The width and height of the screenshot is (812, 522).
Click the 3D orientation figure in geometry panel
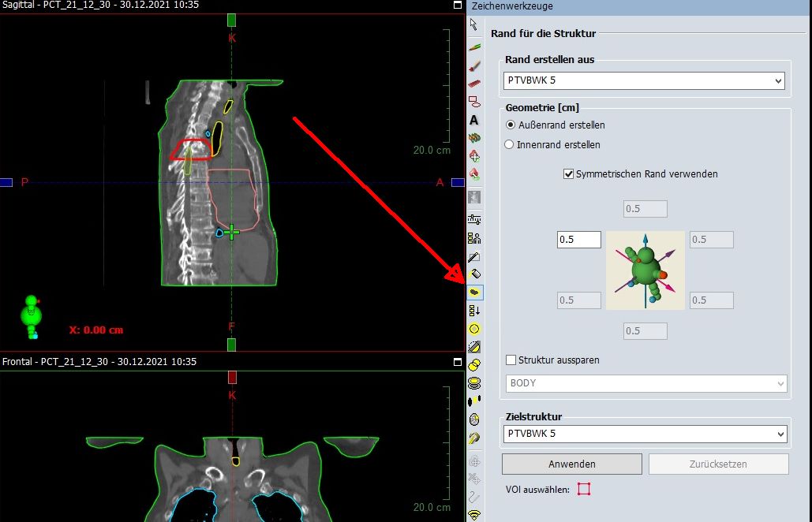pos(645,270)
